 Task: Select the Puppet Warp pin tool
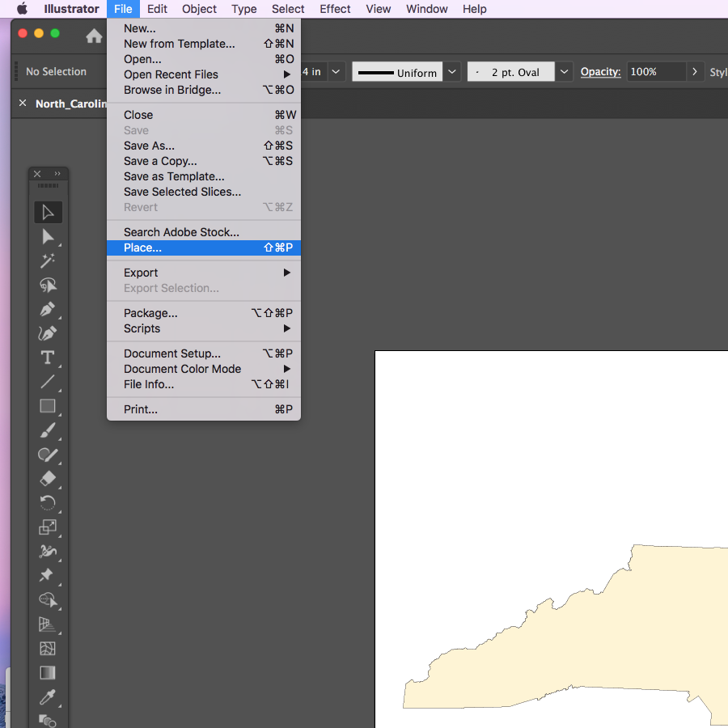(48, 575)
